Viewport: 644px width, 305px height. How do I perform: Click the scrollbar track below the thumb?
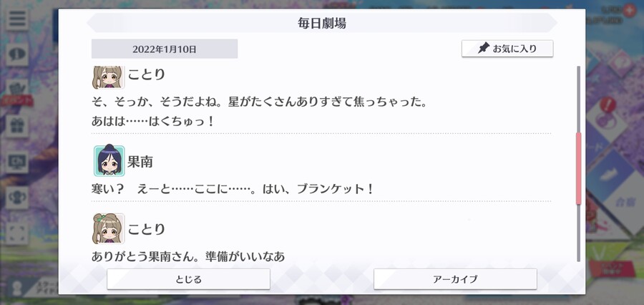(x=579, y=233)
